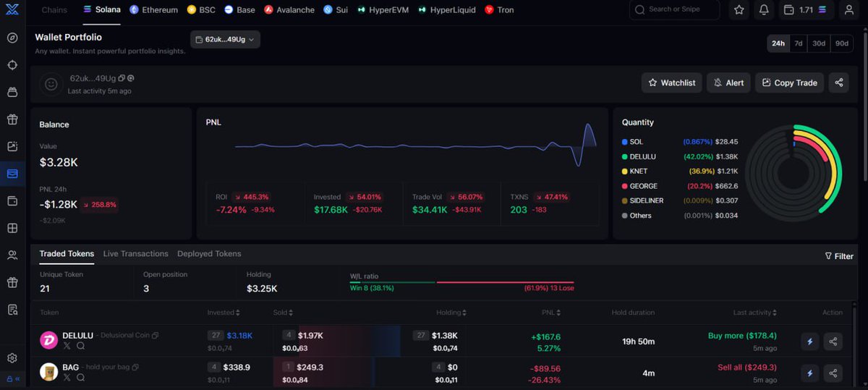Image resolution: width=868 pixels, height=390 pixels.
Task: Switch to the BSC chain tab
Action: click(x=201, y=10)
